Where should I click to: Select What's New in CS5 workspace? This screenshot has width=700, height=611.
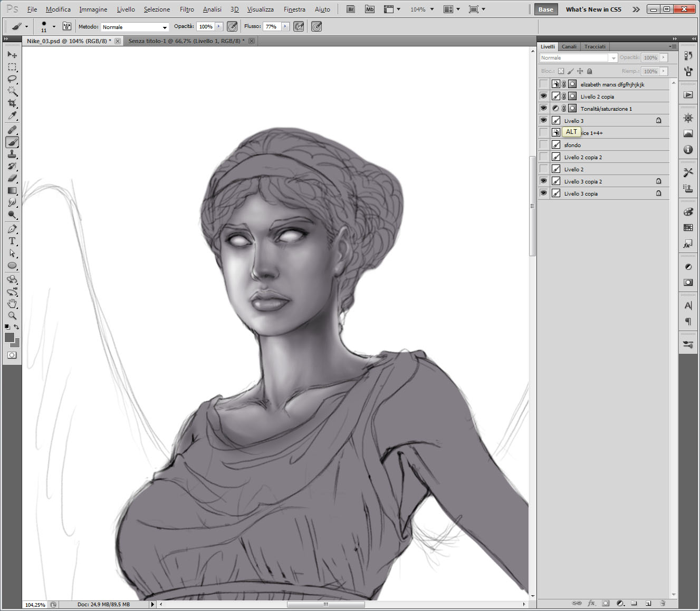tap(593, 9)
